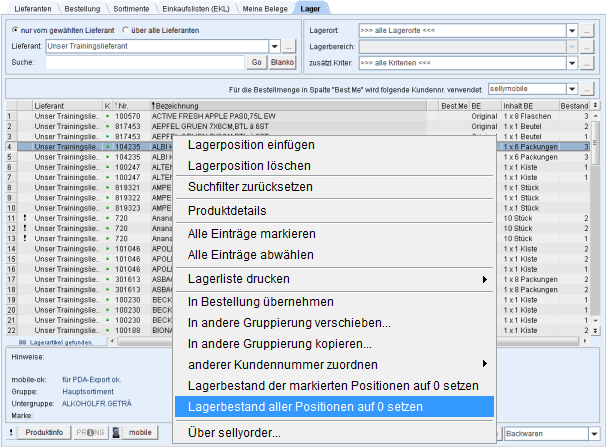Click the mobile device icon at bottom

(118, 433)
